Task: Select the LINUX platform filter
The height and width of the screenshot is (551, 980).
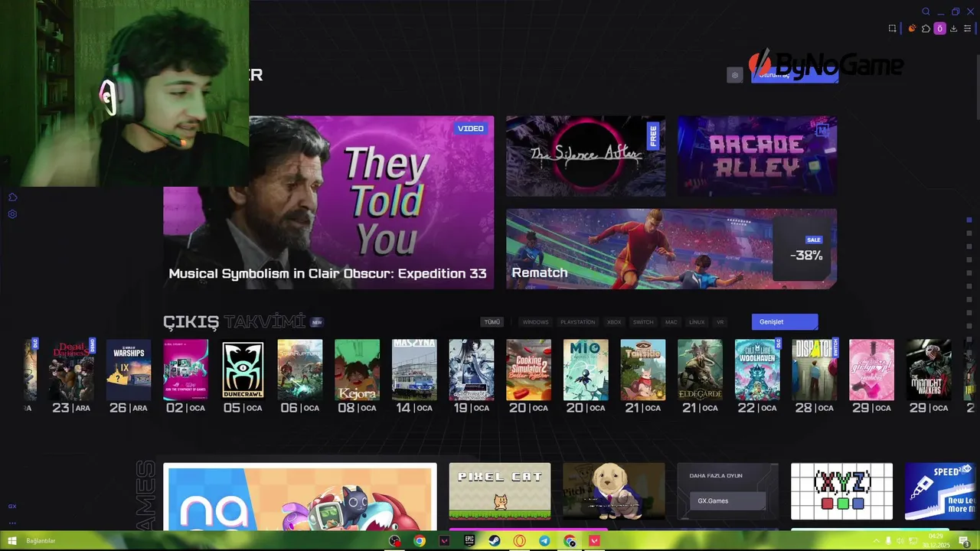Action: (697, 322)
